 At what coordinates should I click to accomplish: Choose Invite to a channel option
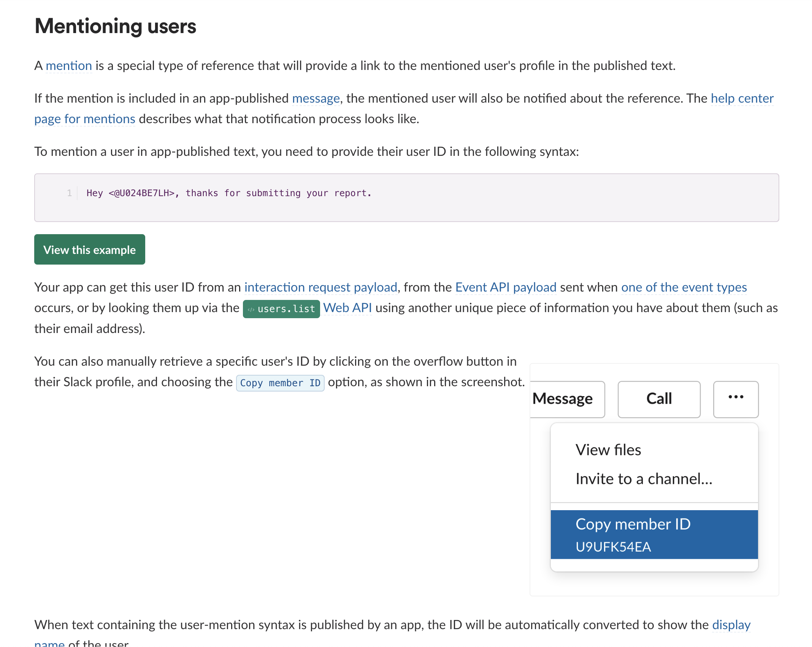click(x=644, y=479)
